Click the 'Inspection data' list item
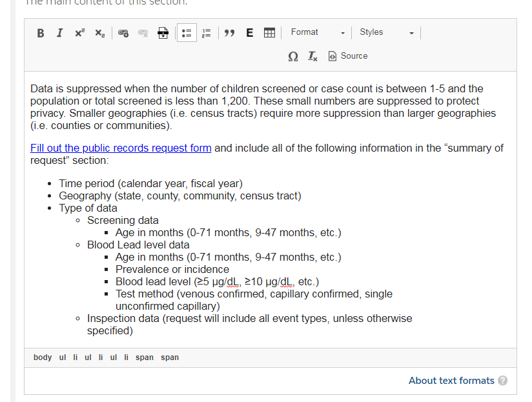Image resolution: width=532 pixels, height=402 pixels. (249, 325)
